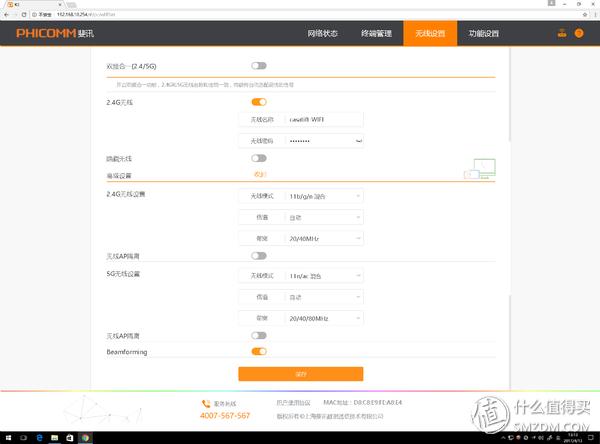The image size is (600, 444).
Task: Open 5G wireless mode 11n/ac dropdown
Action: click(x=301, y=276)
